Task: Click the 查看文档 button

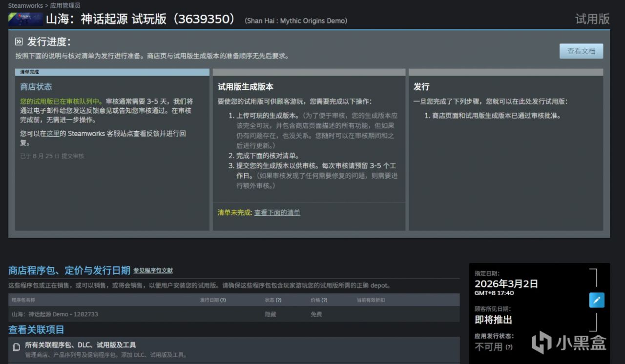Action: 581,51
